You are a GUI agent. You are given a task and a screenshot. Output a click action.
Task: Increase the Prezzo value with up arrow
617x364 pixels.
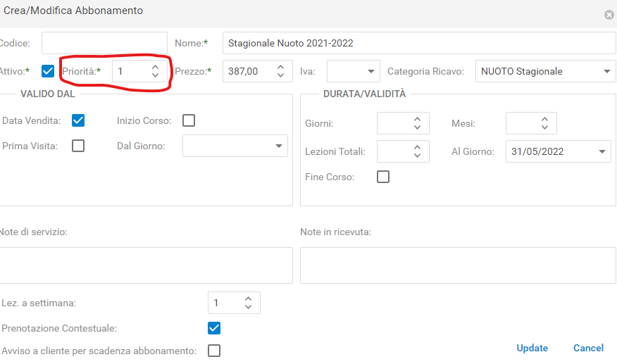280,68
